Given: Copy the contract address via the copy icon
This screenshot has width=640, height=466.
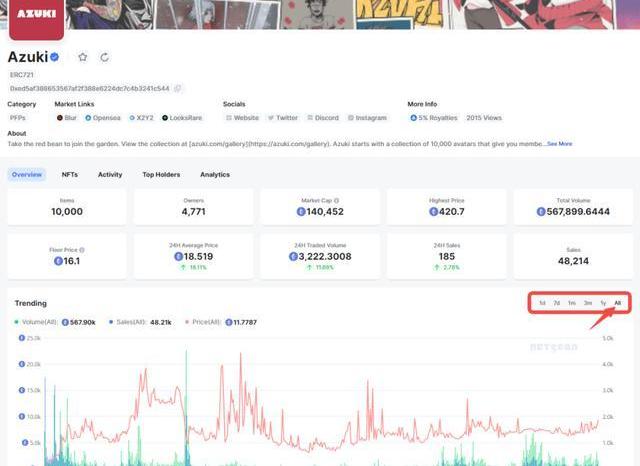Looking at the screenshot, I should [x=178, y=88].
